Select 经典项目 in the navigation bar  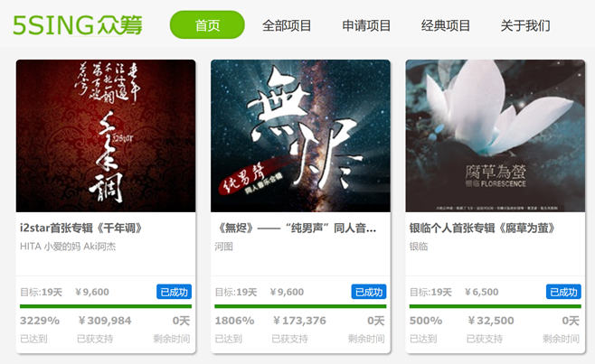(446, 26)
